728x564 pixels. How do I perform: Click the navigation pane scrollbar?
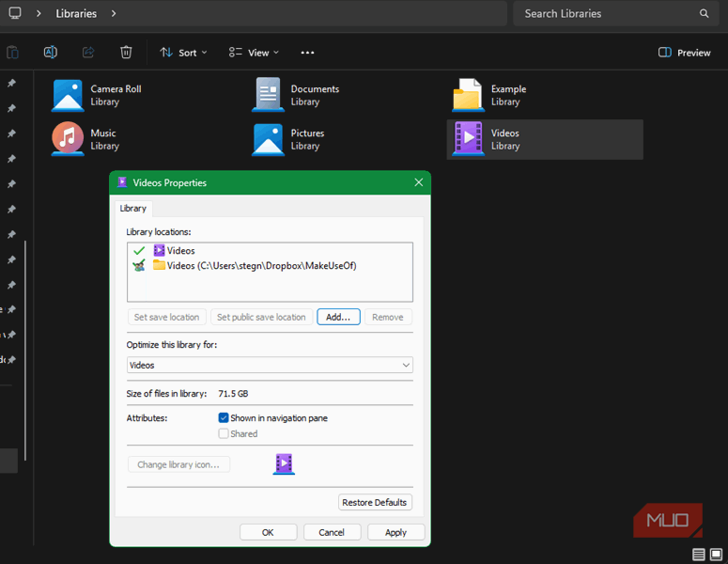tap(25, 351)
